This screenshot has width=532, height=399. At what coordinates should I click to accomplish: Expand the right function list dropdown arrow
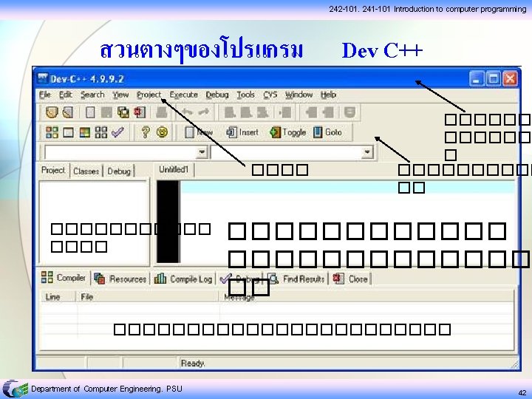(x=367, y=151)
